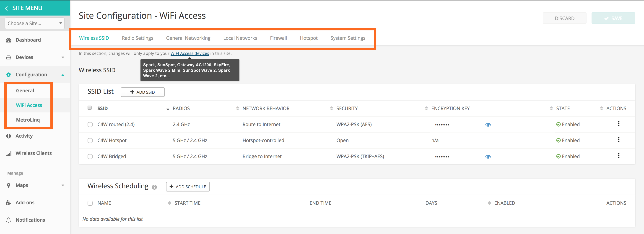Select Wireless Clients in the sidebar
Screen dimensions: 644x234
(34, 153)
